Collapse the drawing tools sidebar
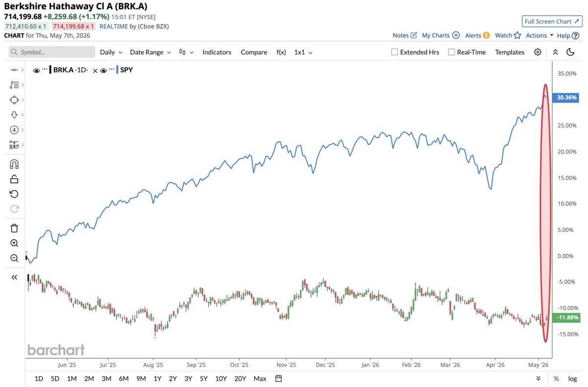The image size is (588, 387). [x=14, y=277]
